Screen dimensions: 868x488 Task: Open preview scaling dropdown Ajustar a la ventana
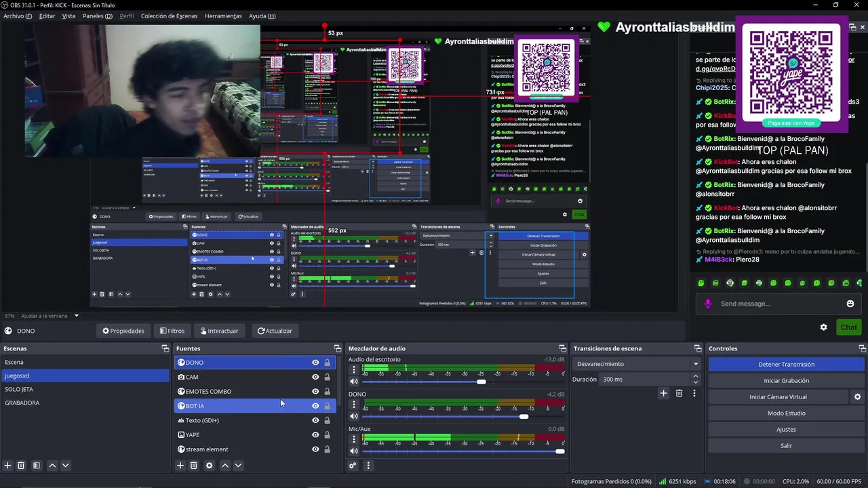click(x=51, y=316)
